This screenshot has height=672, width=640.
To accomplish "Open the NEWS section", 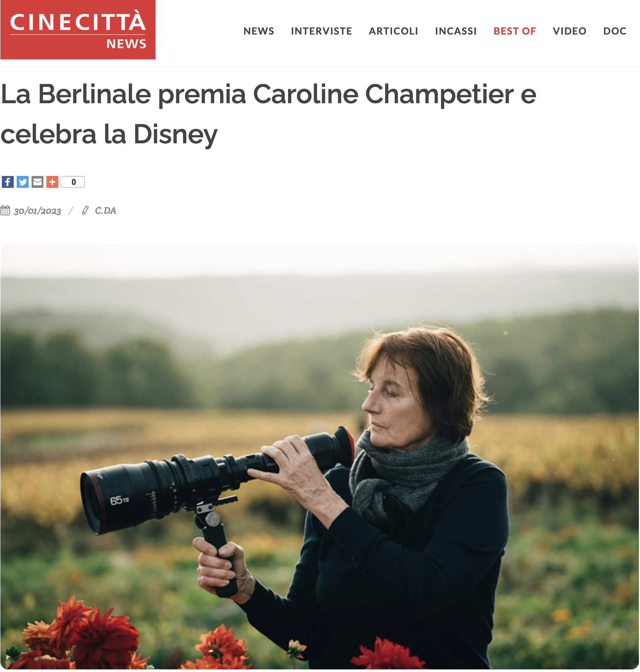I will pos(259,31).
